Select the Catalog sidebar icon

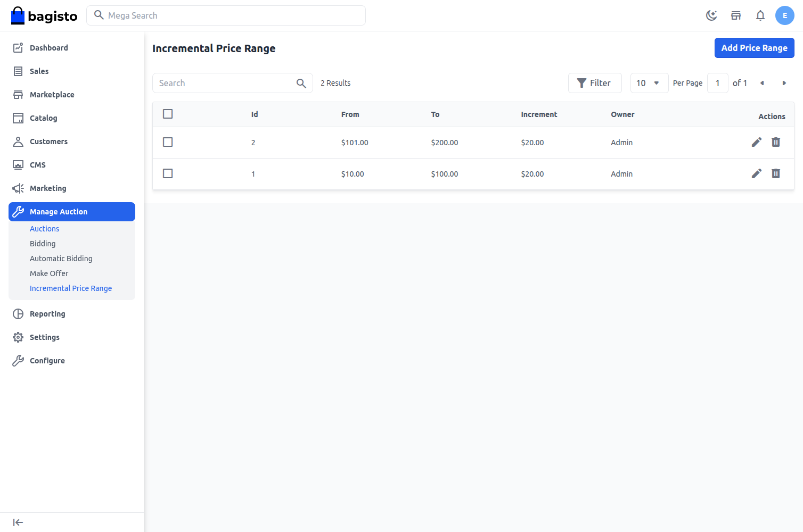(18, 118)
